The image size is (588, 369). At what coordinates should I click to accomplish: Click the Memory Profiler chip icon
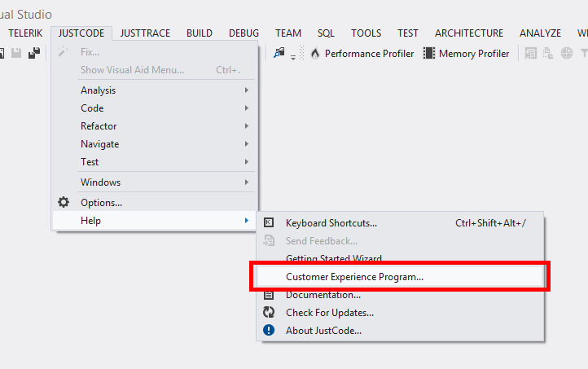point(429,53)
